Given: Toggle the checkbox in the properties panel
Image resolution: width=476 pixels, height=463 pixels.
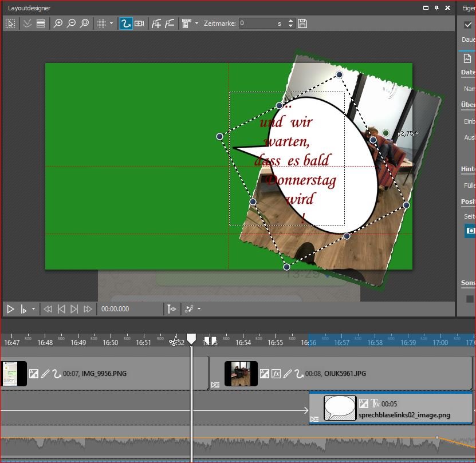Looking at the screenshot, I should [x=468, y=24].
